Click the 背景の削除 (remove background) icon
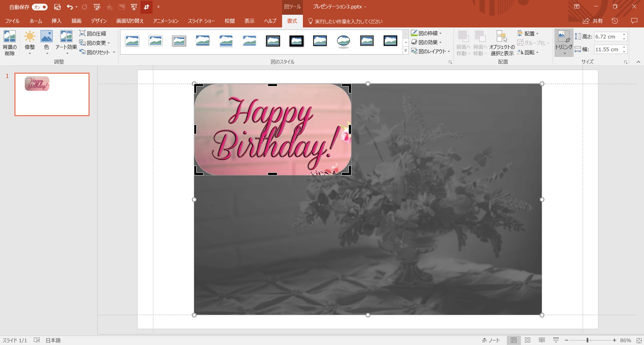Image resolution: width=644 pixels, height=345 pixels. pyautogui.click(x=9, y=42)
